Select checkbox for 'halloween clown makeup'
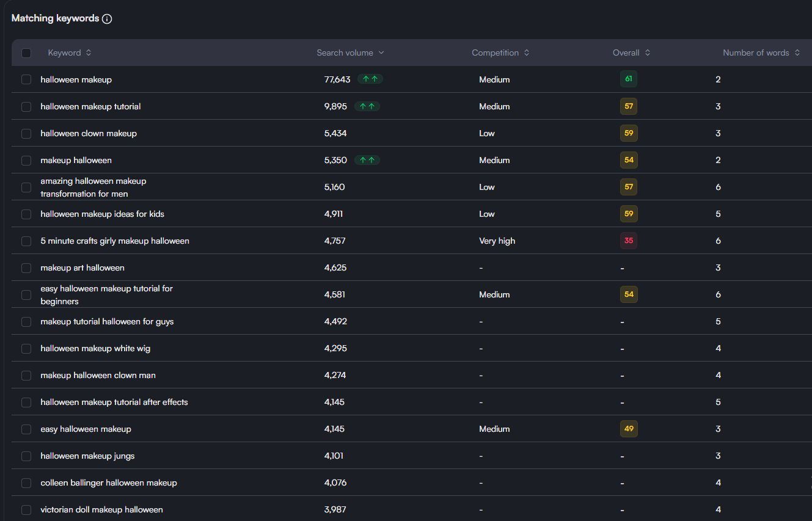Screen dimensions: 812x521 [26, 134]
